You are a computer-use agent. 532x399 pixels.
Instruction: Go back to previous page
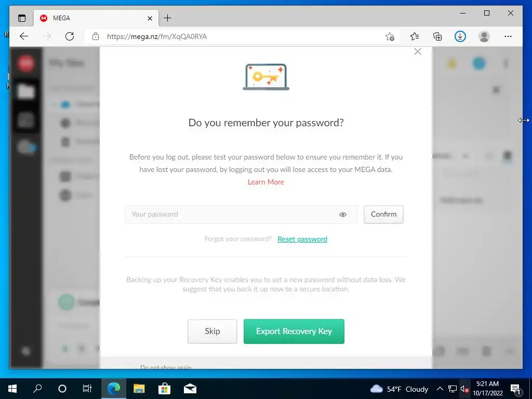tap(24, 36)
